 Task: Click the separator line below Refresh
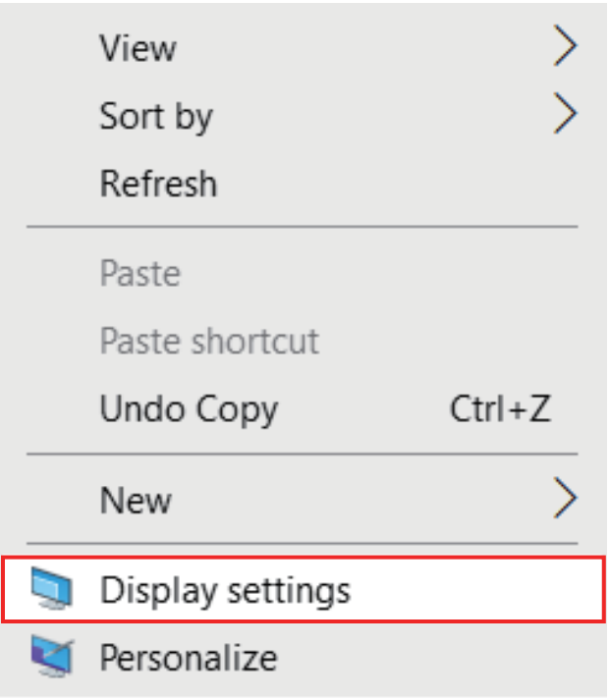click(x=302, y=228)
